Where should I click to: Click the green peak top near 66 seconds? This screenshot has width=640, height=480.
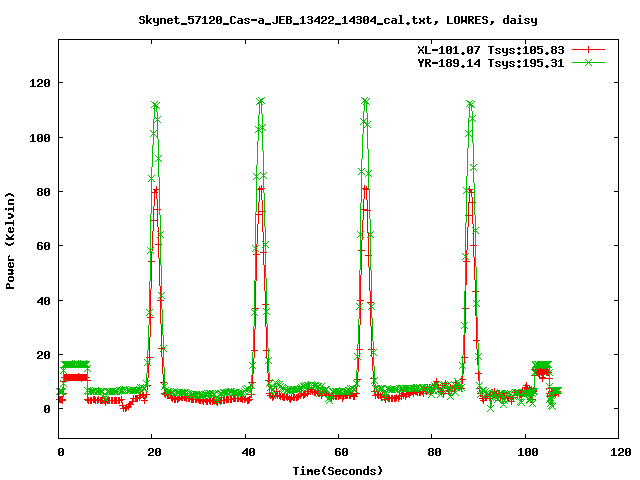[x=365, y=101]
